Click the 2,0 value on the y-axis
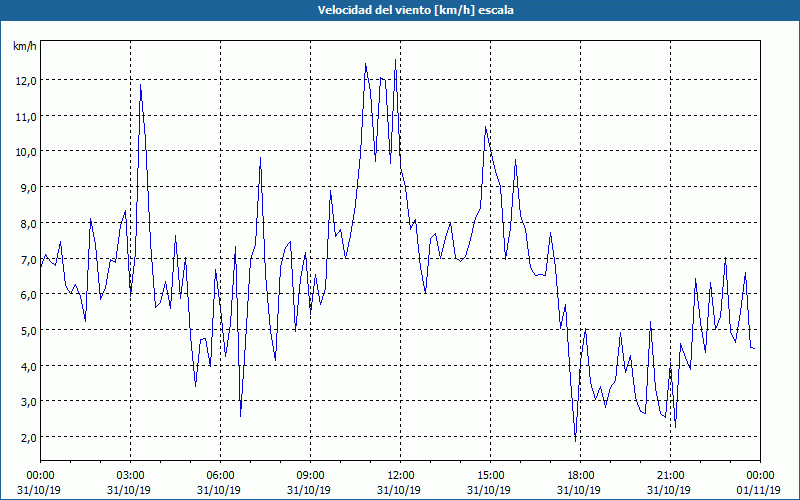 point(28,437)
